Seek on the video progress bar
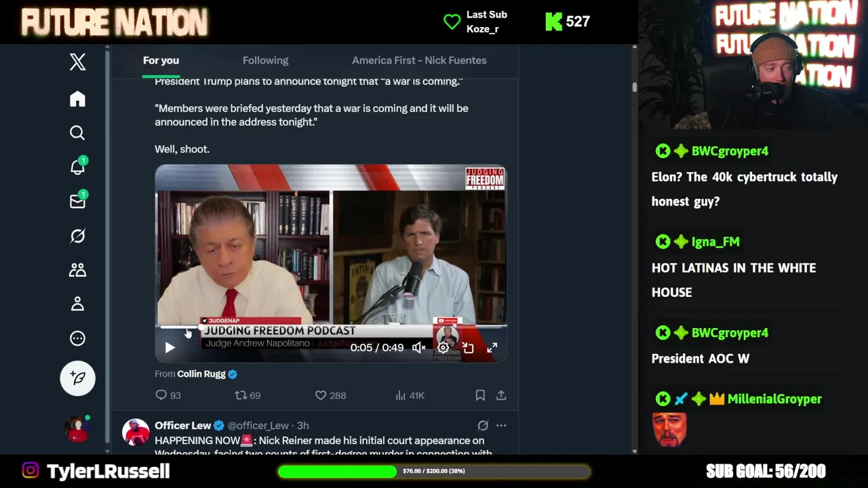Image resolution: width=868 pixels, height=488 pixels. [x=331, y=327]
